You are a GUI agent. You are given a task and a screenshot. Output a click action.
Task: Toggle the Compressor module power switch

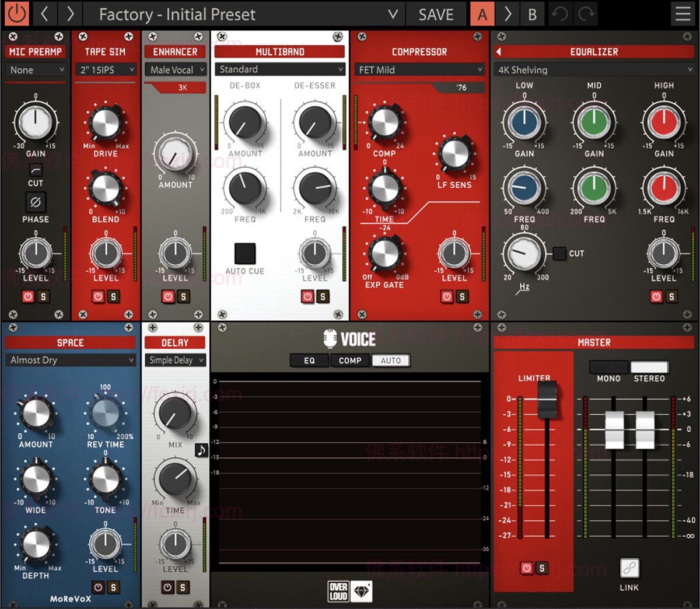tap(446, 296)
